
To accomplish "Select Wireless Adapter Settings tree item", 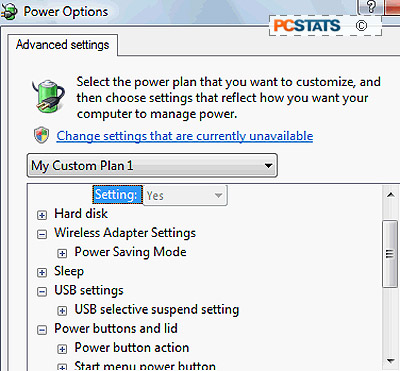I will [x=125, y=233].
